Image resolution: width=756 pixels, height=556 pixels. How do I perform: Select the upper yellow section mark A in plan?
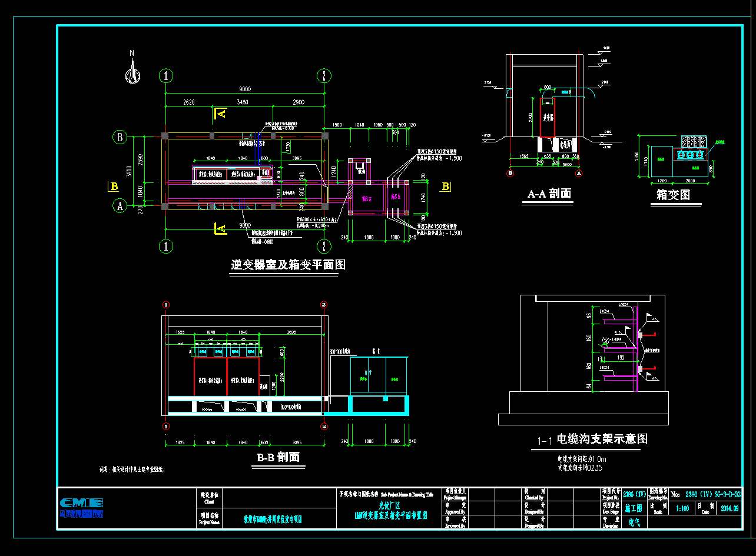click(x=220, y=113)
